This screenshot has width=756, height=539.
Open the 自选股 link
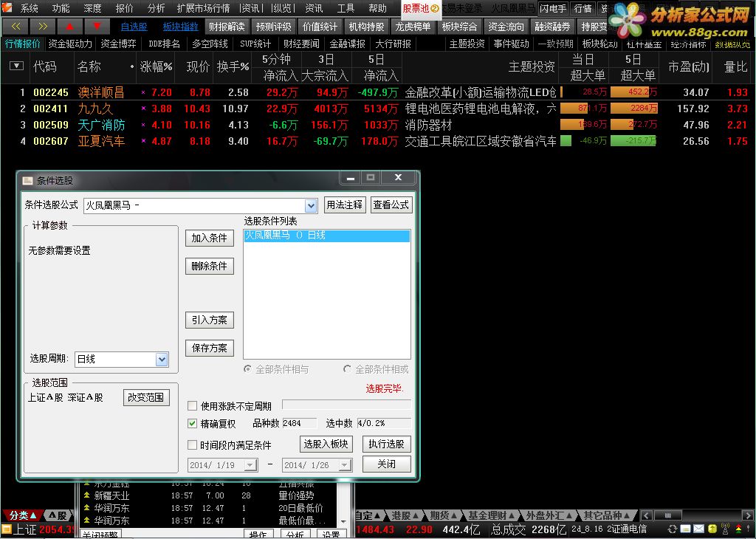click(134, 27)
